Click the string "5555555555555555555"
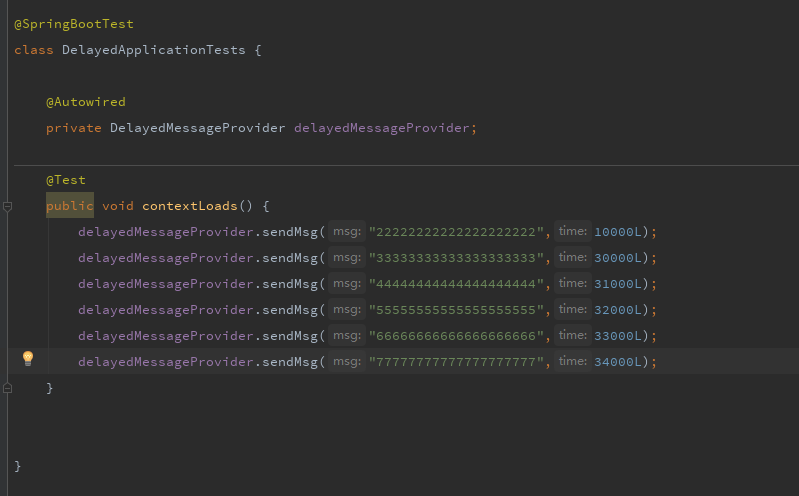Viewport: 799px width, 496px height. tap(456, 310)
